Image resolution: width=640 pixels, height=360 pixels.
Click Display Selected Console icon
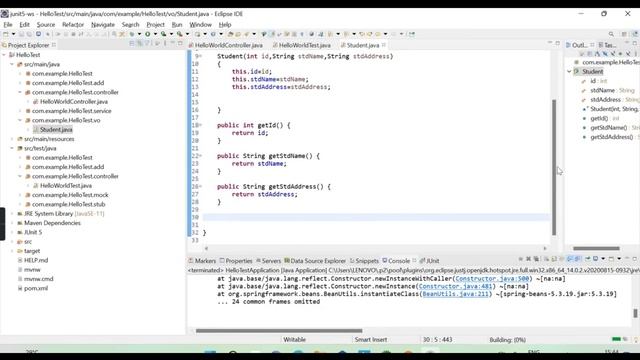point(596,259)
